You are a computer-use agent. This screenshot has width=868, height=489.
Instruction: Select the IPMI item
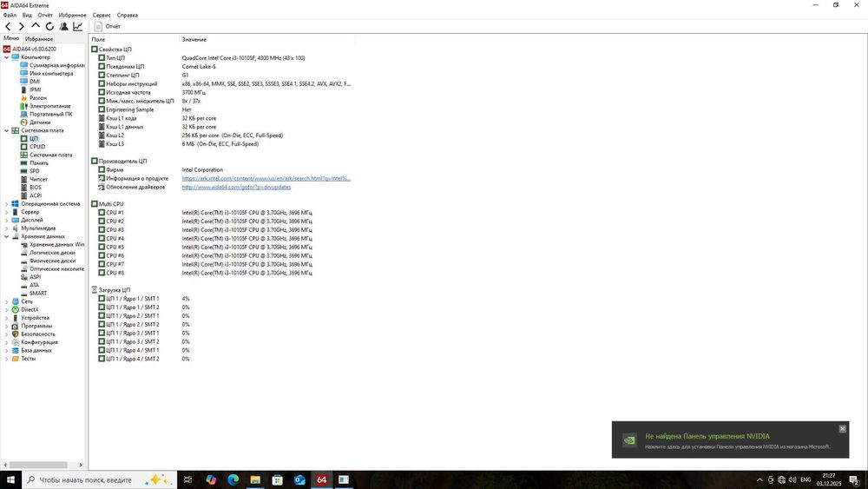click(x=30, y=89)
